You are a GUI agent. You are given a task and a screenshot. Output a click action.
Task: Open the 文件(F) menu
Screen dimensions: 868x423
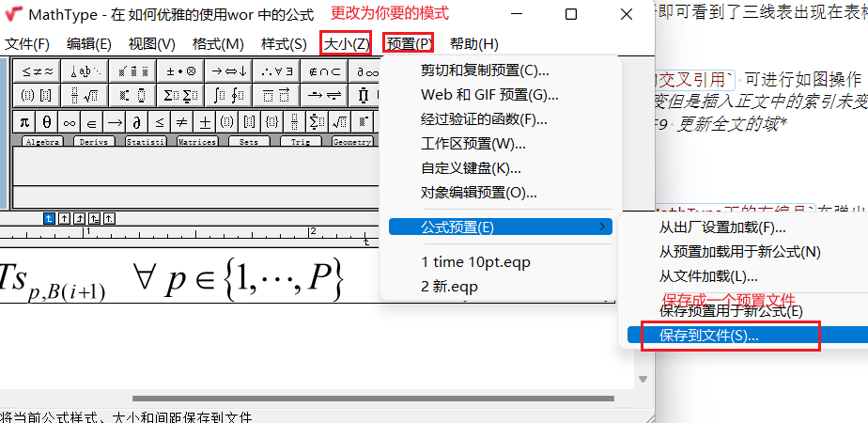click(x=27, y=44)
